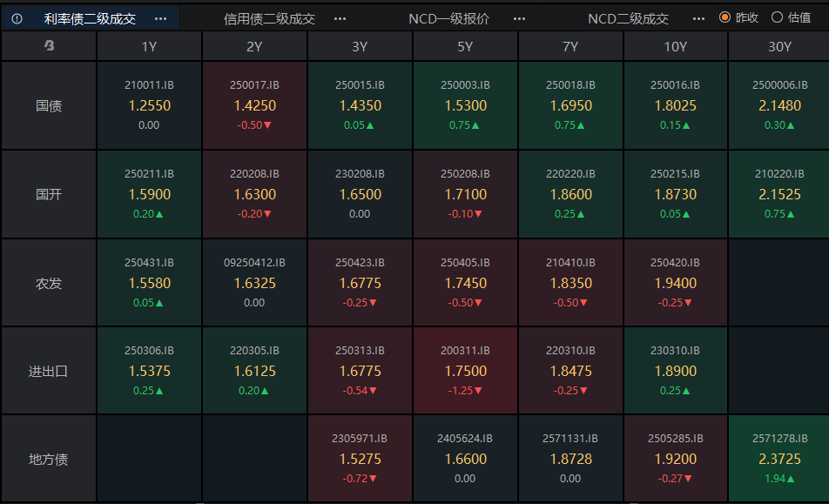Select the 利率债二级成交 tab
Image resolution: width=829 pixels, height=504 pixels.
click(x=90, y=18)
